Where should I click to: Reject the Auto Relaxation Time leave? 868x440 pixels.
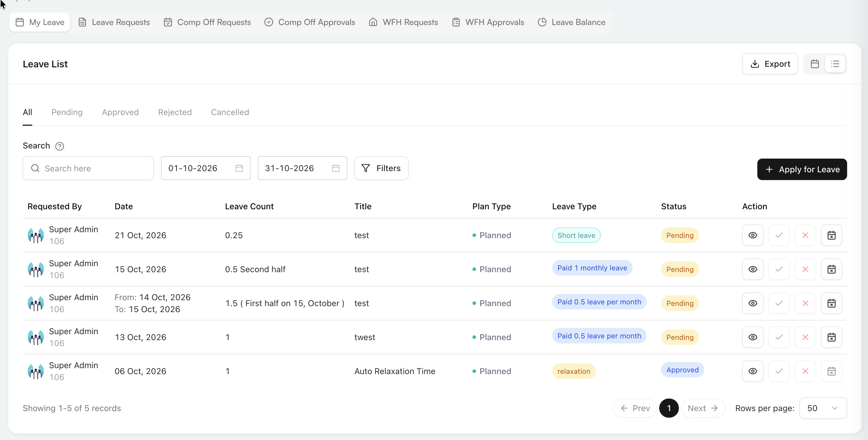click(x=805, y=371)
